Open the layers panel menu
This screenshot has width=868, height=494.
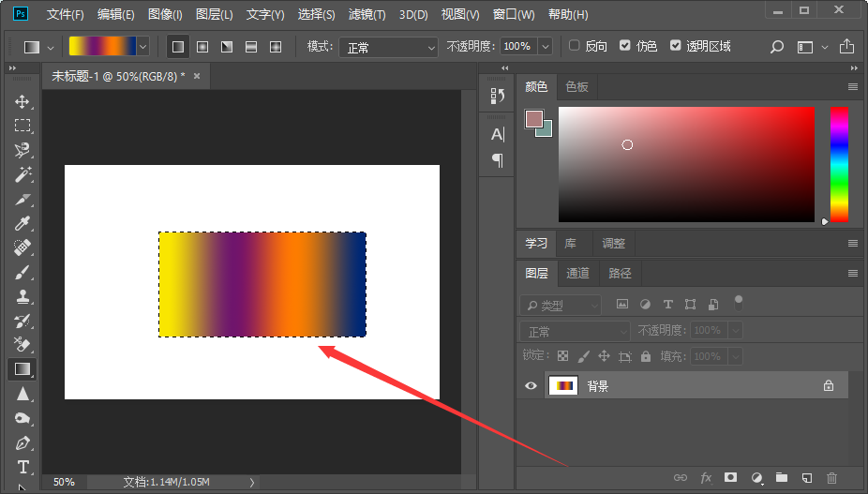[x=852, y=273]
